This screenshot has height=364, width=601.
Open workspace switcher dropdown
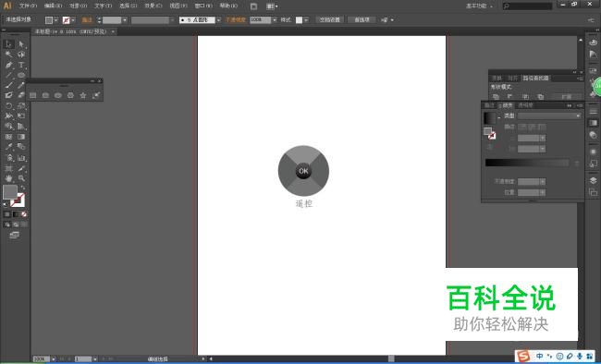pyautogui.click(x=479, y=6)
